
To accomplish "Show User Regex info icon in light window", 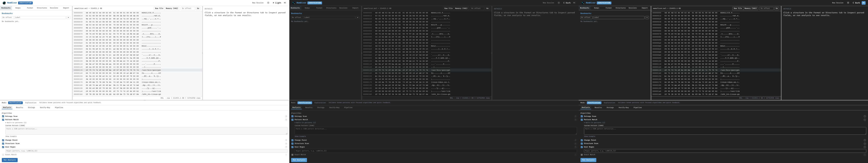I will (x=286, y=147).
